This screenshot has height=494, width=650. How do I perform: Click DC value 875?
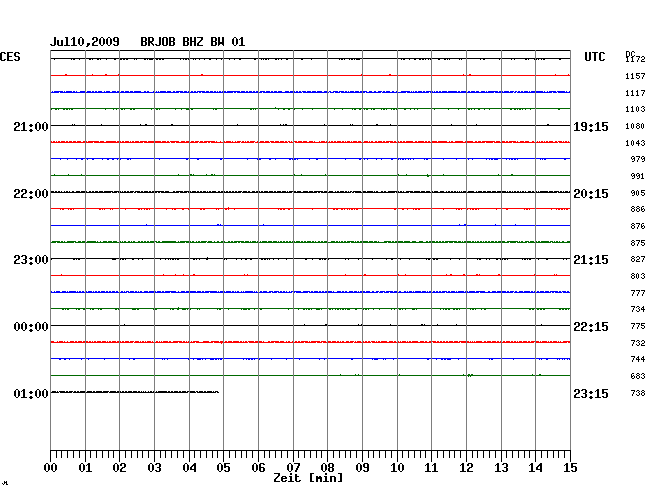(x=638, y=243)
